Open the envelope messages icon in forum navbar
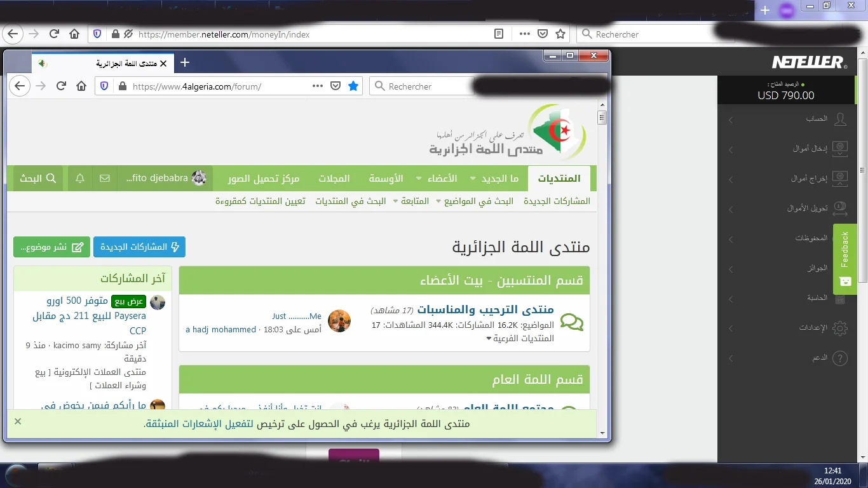 point(105,179)
